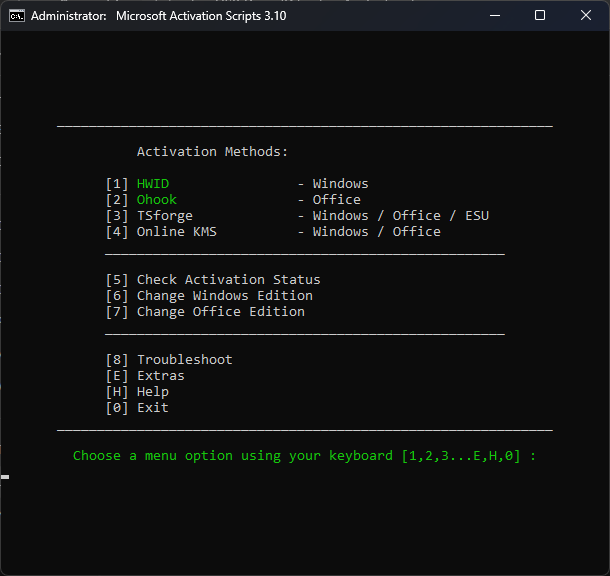Click the command prompt icon in title bar
The image size is (610, 576).
17,16
